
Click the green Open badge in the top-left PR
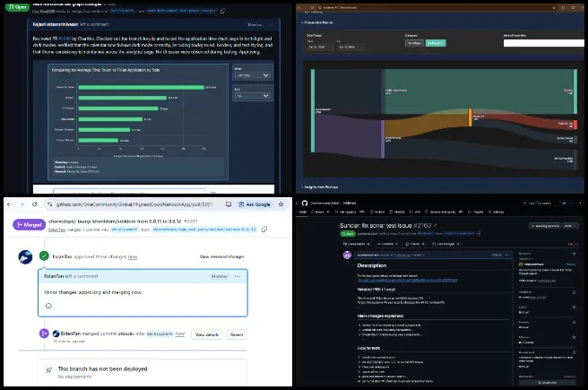[x=17, y=7]
